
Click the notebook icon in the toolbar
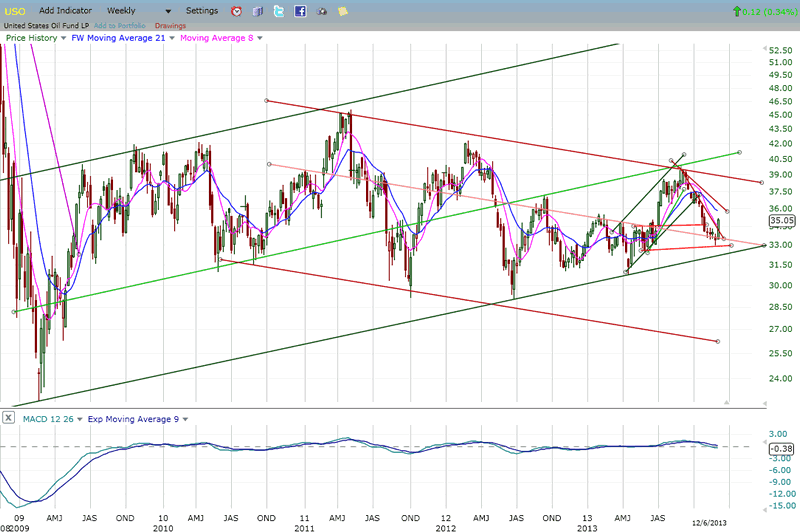256,11
